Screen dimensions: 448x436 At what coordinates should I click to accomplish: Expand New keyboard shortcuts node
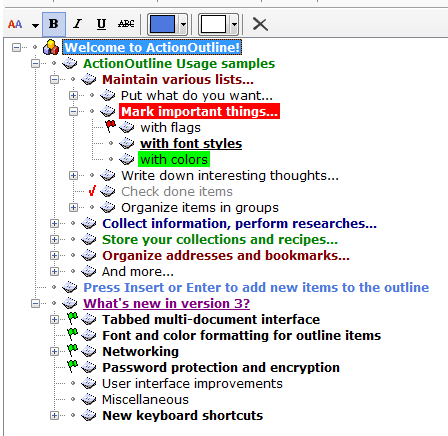coord(54,415)
